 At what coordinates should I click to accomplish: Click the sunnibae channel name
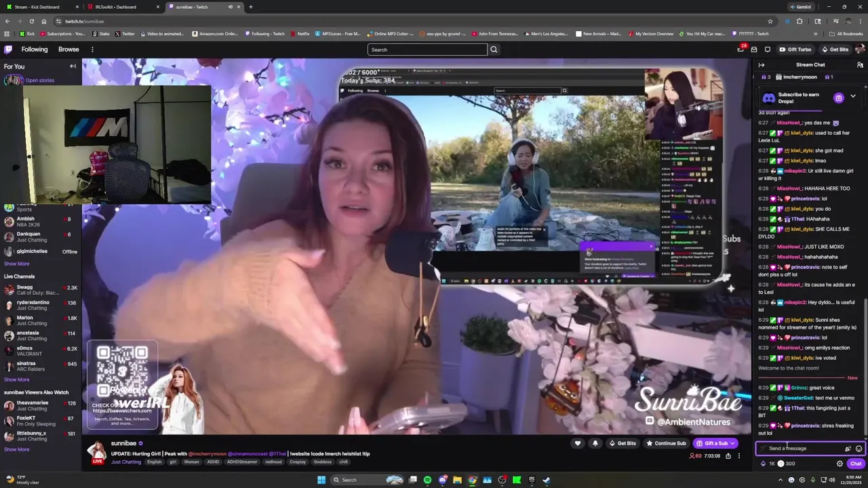point(123,443)
